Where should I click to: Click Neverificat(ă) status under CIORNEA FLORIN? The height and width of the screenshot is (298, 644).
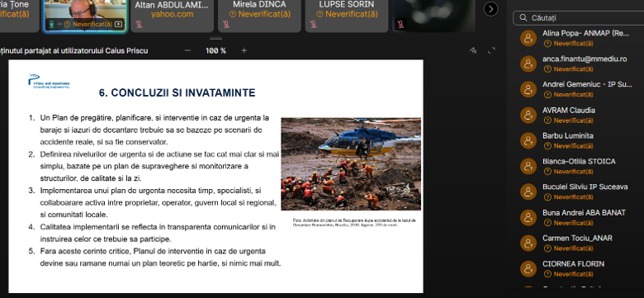click(569, 274)
